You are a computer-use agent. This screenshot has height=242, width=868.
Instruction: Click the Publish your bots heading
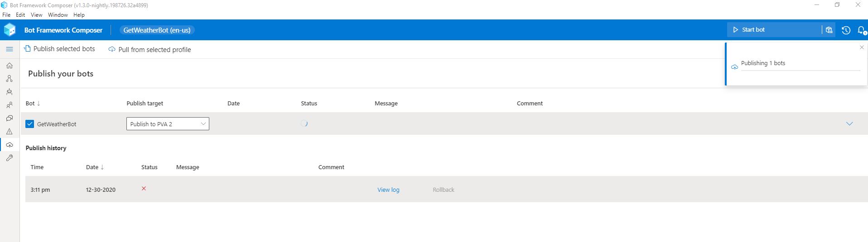point(61,74)
